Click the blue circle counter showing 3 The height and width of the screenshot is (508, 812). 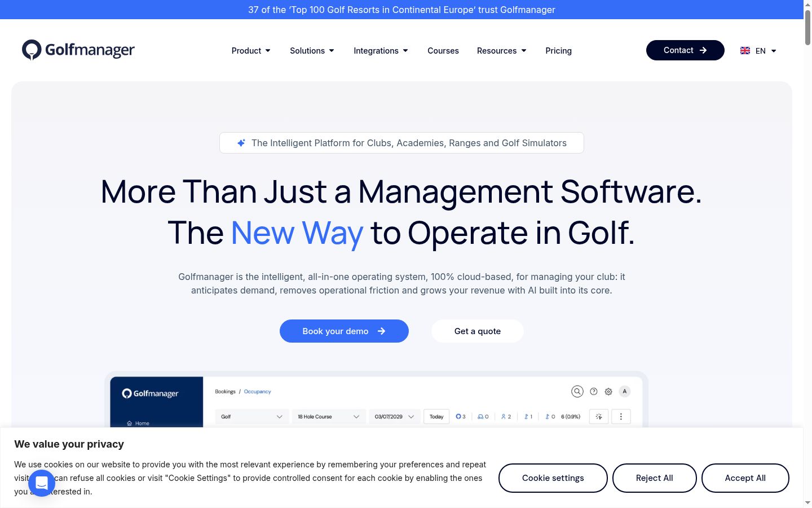pos(461,417)
